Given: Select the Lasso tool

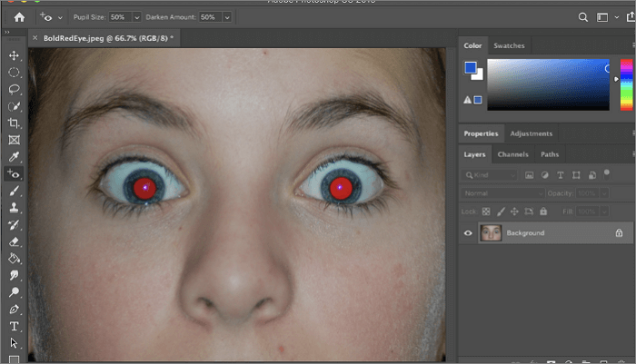Looking at the screenshot, I should coord(14,90).
